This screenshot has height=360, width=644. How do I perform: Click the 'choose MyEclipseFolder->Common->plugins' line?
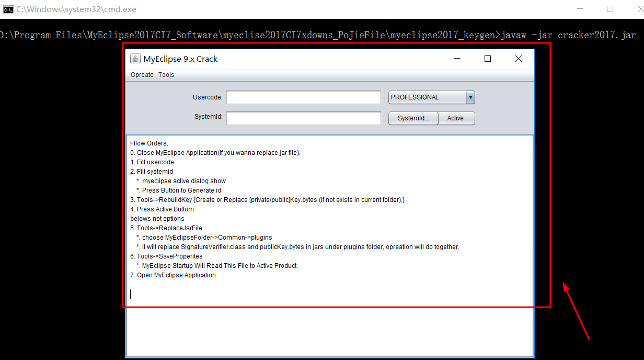204,238
